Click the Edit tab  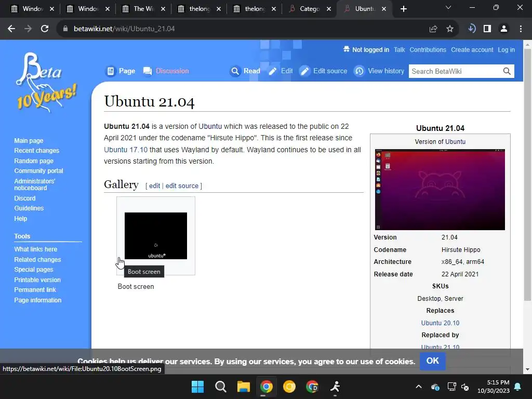coord(281,71)
